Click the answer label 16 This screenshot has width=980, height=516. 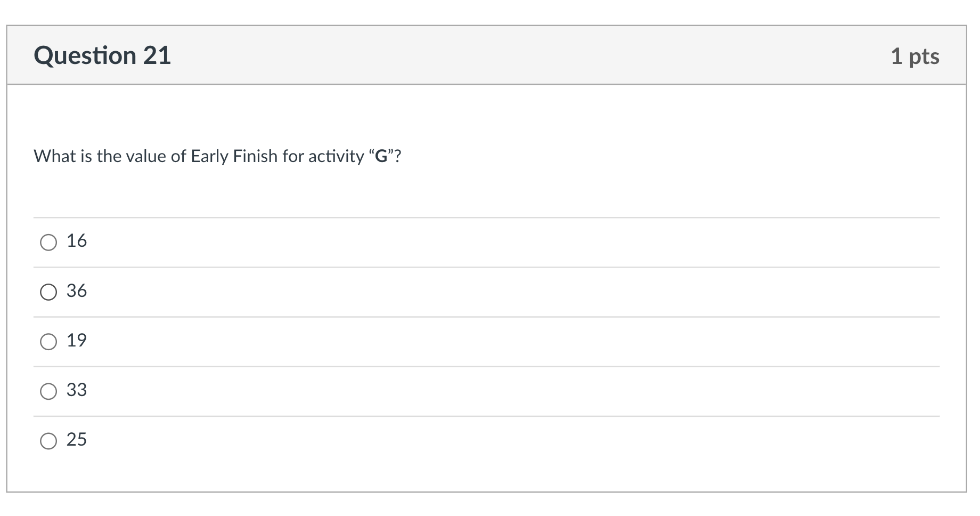(x=76, y=240)
